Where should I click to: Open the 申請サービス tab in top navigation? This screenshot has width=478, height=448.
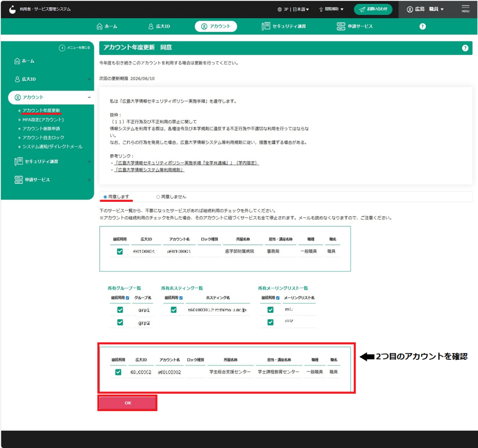point(355,27)
